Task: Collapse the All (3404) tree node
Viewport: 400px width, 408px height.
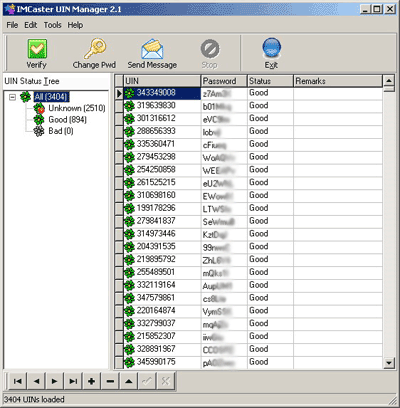Action: click(12, 97)
